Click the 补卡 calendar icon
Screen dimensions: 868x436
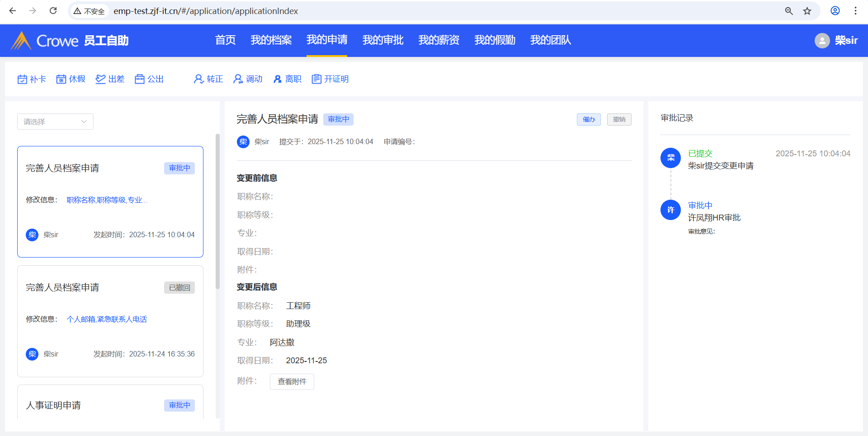(x=22, y=80)
